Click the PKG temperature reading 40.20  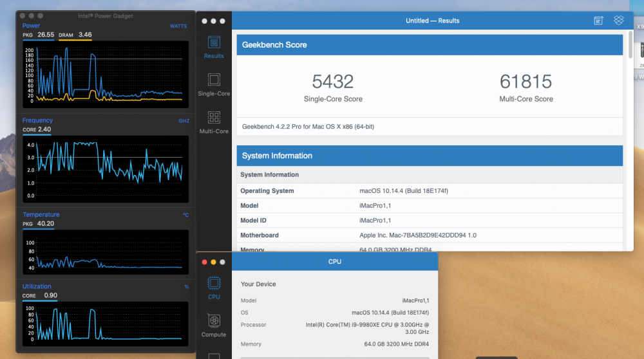(46, 224)
